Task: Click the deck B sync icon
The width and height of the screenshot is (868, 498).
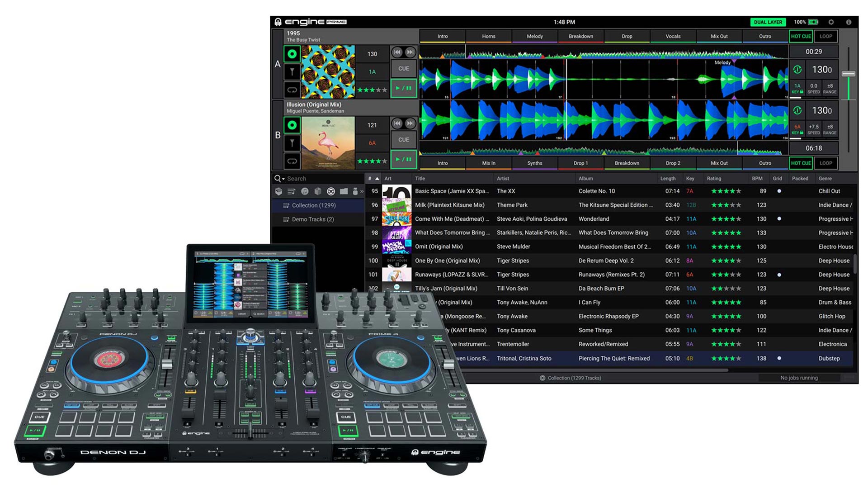Action: (x=797, y=110)
